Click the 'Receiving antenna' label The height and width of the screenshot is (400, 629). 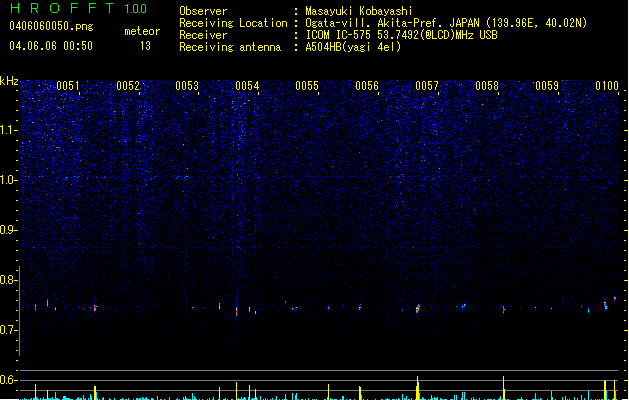230,47
